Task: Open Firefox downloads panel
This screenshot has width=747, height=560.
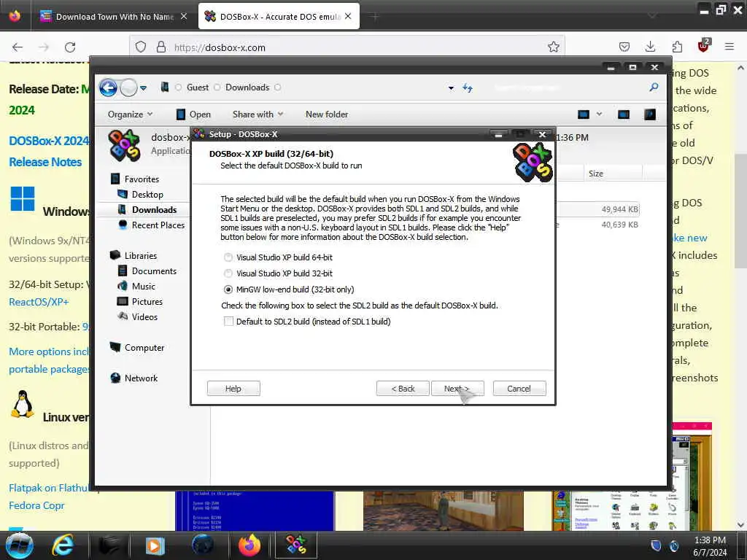Action: coord(650,47)
